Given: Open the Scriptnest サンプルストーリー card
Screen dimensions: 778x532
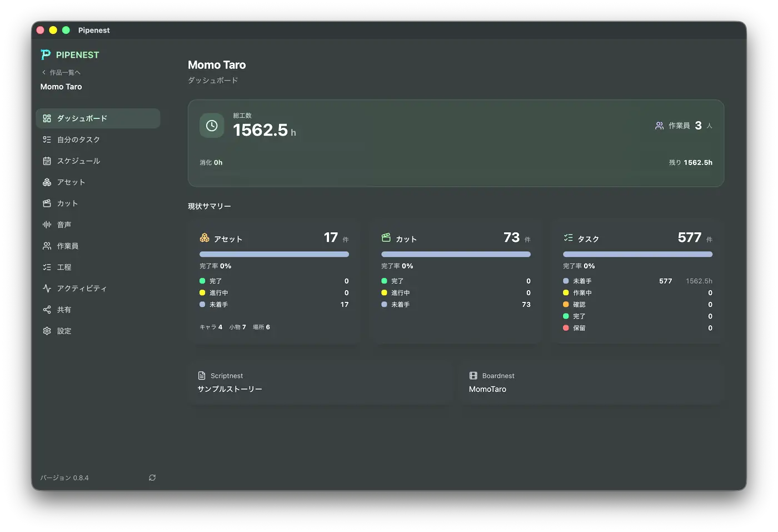Looking at the screenshot, I should [x=321, y=382].
